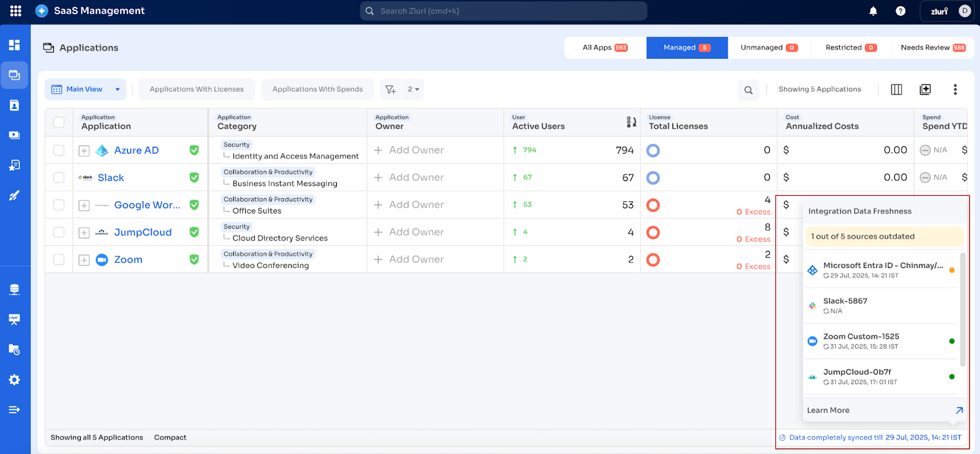Expand the JumpCloud row

(84, 233)
